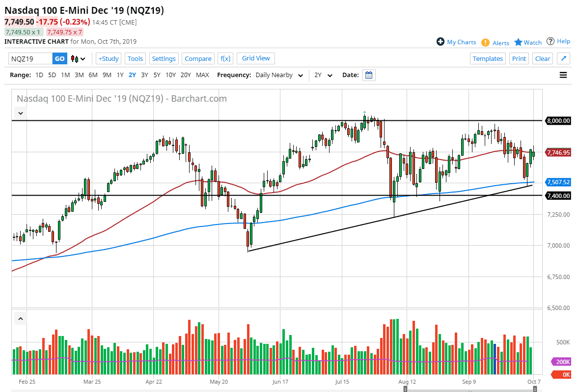
Task: Select the MAX range option
Action: (202, 75)
